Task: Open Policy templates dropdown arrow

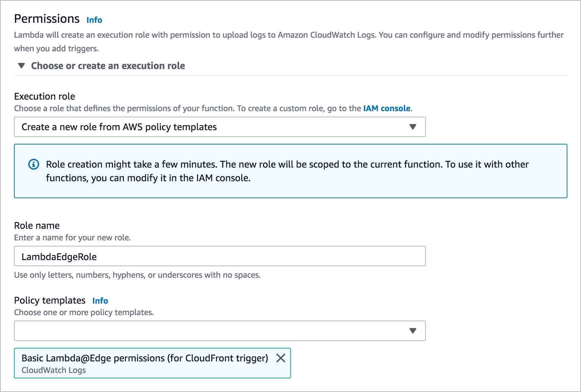Action: [413, 331]
